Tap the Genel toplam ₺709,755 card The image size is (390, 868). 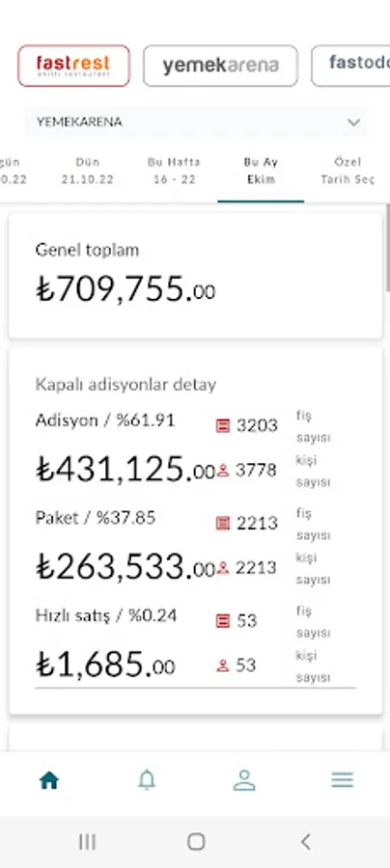pos(196,275)
